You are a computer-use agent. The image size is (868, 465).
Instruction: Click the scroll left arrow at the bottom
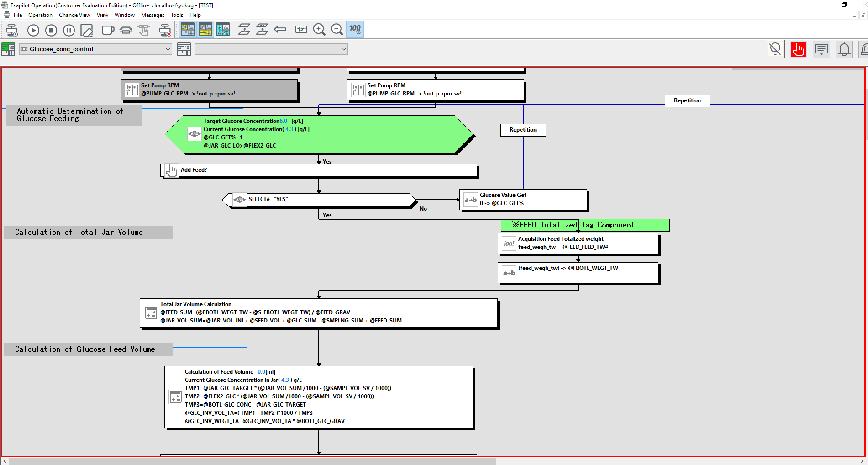(x=4, y=461)
